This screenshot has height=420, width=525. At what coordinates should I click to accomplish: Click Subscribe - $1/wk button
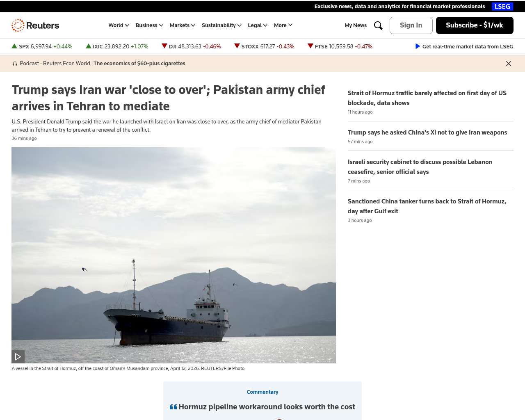(475, 25)
